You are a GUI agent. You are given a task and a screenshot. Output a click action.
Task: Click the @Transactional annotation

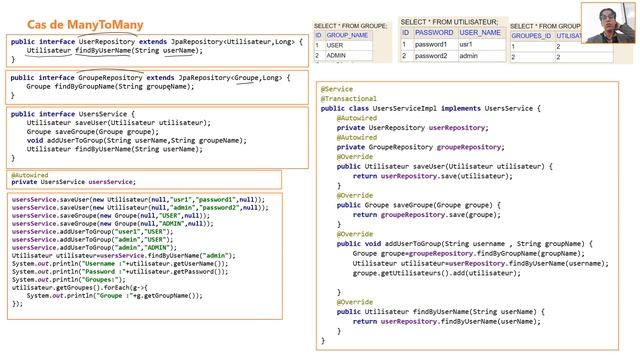coord(349,98)
